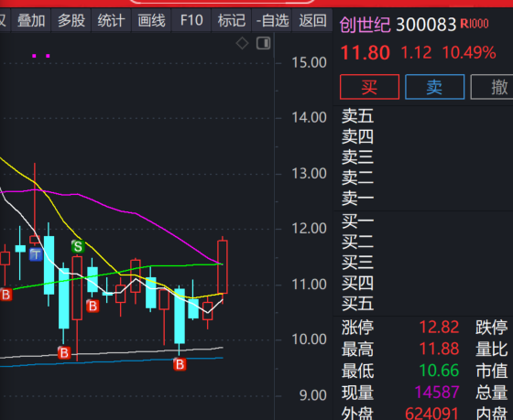513x420 pixels.
Task: Click the 外盘 value 624091
Action: [431, 413]
